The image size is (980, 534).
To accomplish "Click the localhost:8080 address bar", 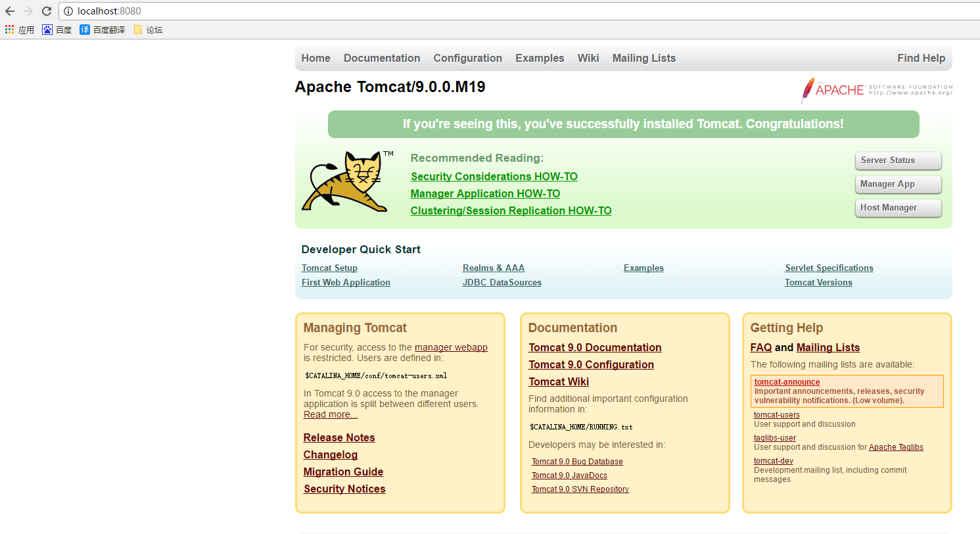I will (x=519, y=11).
